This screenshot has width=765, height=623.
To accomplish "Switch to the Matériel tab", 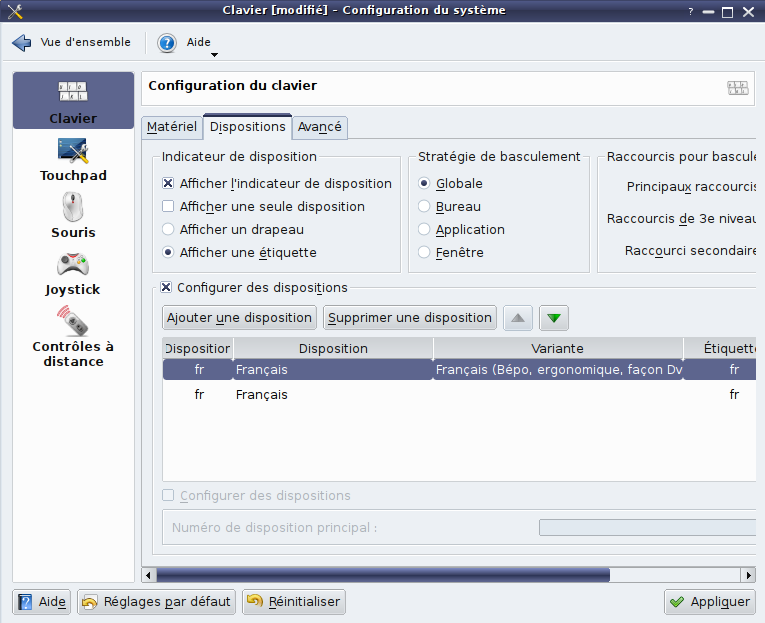I will (x=172, y=127).
